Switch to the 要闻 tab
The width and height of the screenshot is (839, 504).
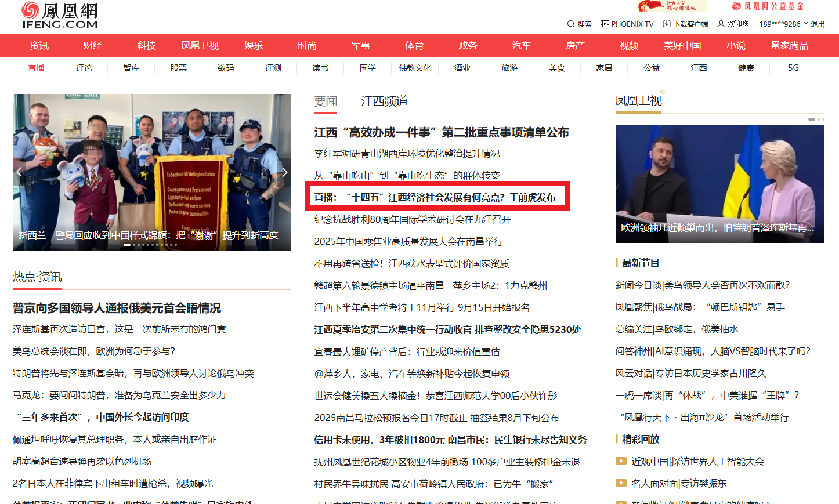click(326, 101)
